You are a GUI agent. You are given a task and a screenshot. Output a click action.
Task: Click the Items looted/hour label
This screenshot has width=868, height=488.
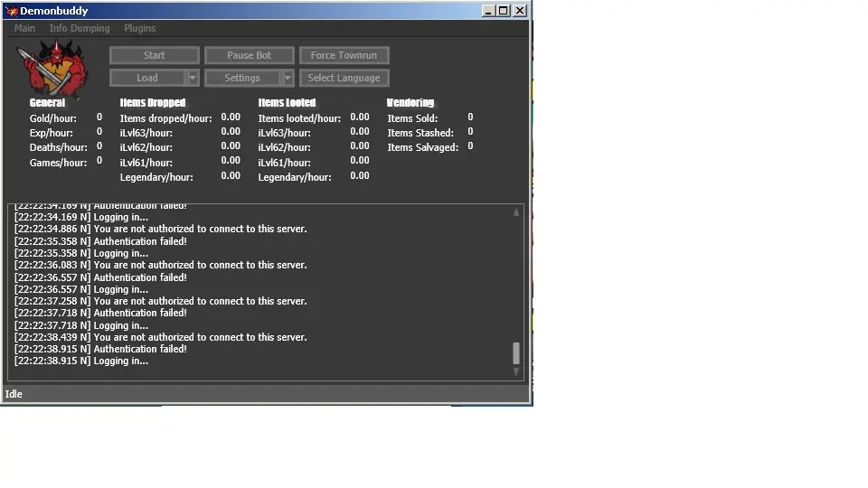pos(299,118)
